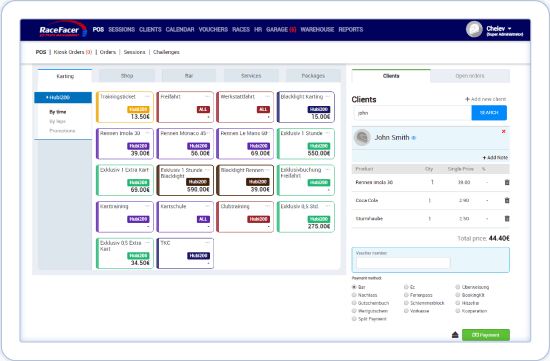View John Smith's profile via eye icon
550x361 pixels.
pos(414,138)
